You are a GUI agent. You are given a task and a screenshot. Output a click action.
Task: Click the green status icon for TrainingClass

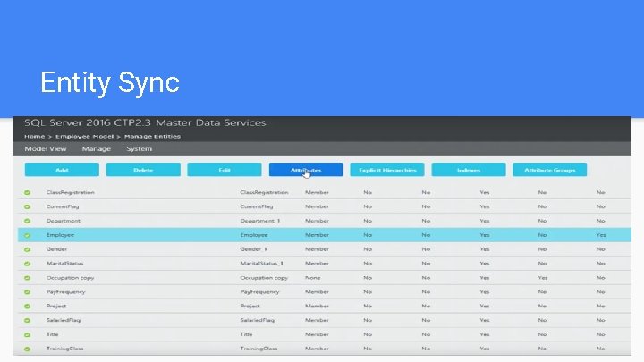click(27, 349)
